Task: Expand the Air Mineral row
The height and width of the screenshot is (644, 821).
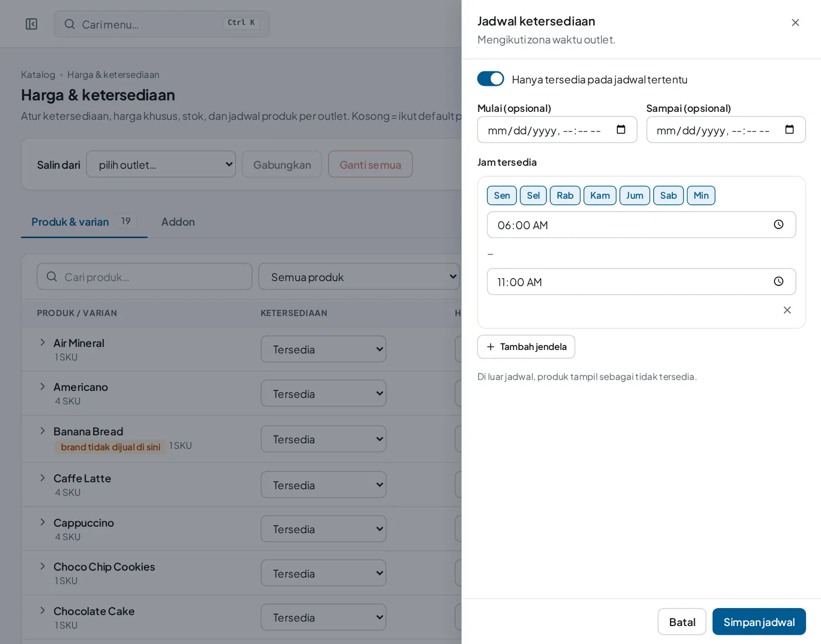Action: (43, 342)
